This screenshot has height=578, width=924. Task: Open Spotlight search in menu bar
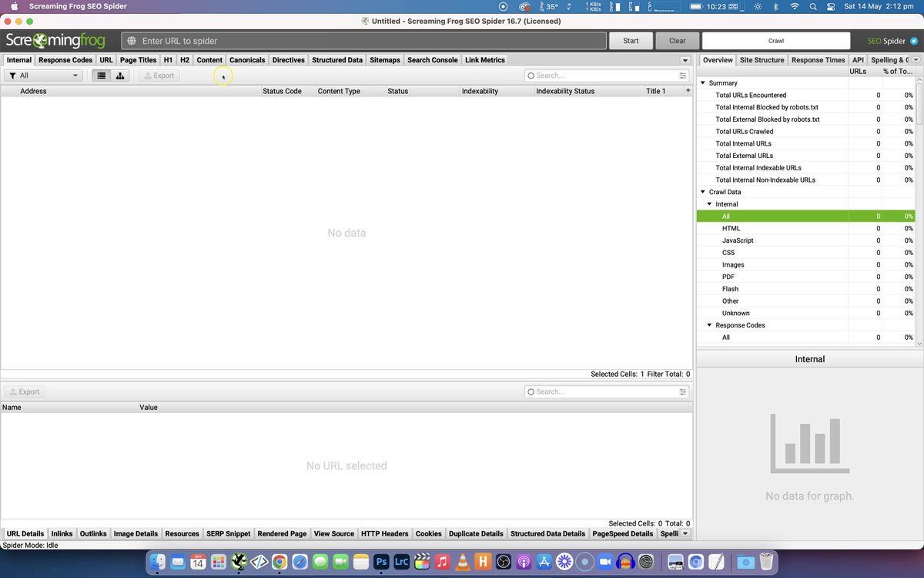[x=814, y=6]
